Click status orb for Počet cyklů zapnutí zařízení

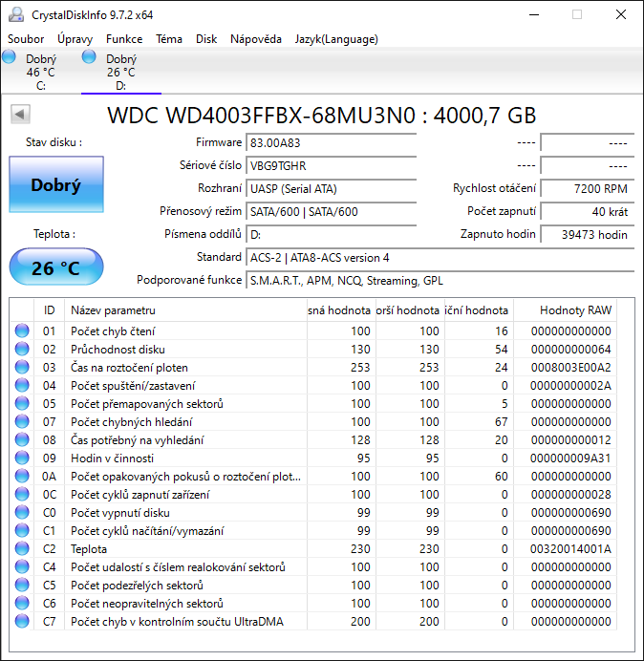click(x=22, y=494)
